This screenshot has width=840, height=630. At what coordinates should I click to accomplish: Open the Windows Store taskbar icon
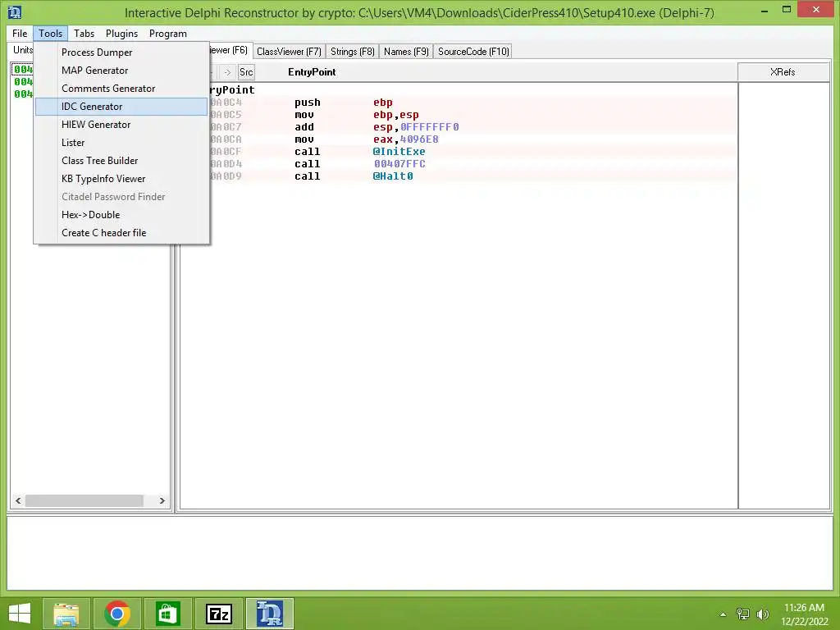pos(167,614)
